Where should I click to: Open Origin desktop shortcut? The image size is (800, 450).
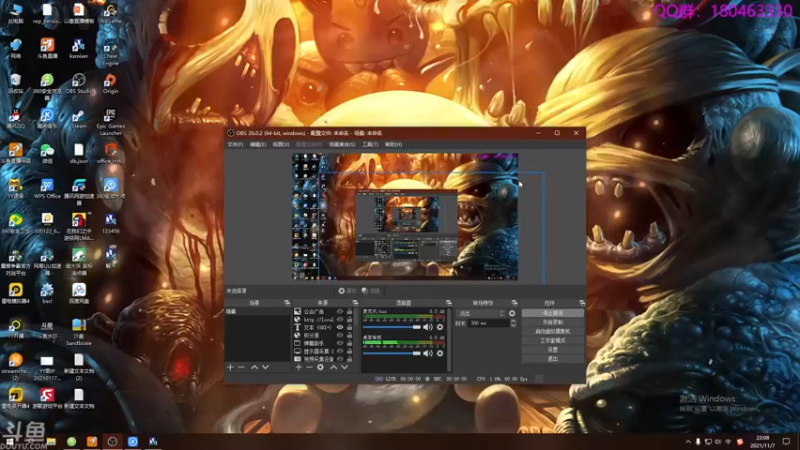tap(110, 84)
